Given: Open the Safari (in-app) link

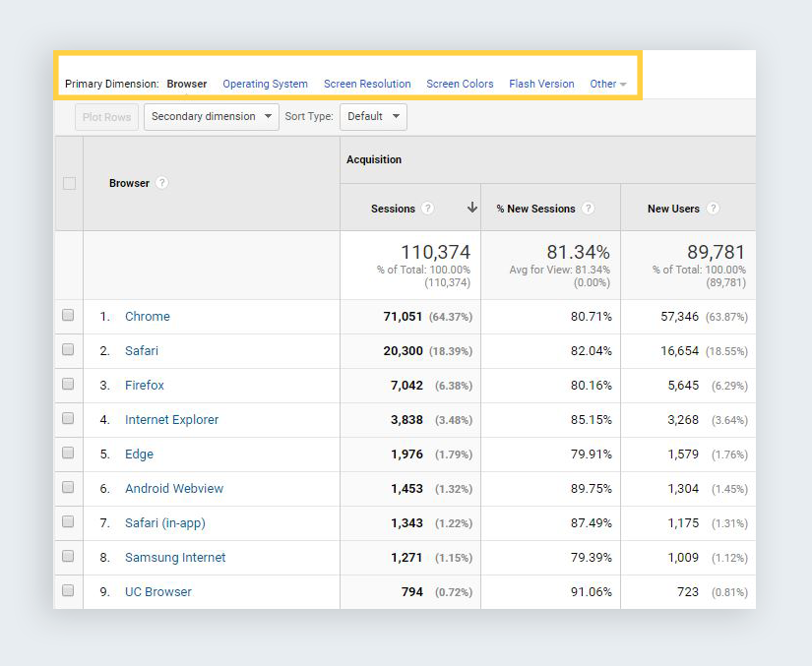Looking at the screenshot, I should tap(164, 523).
